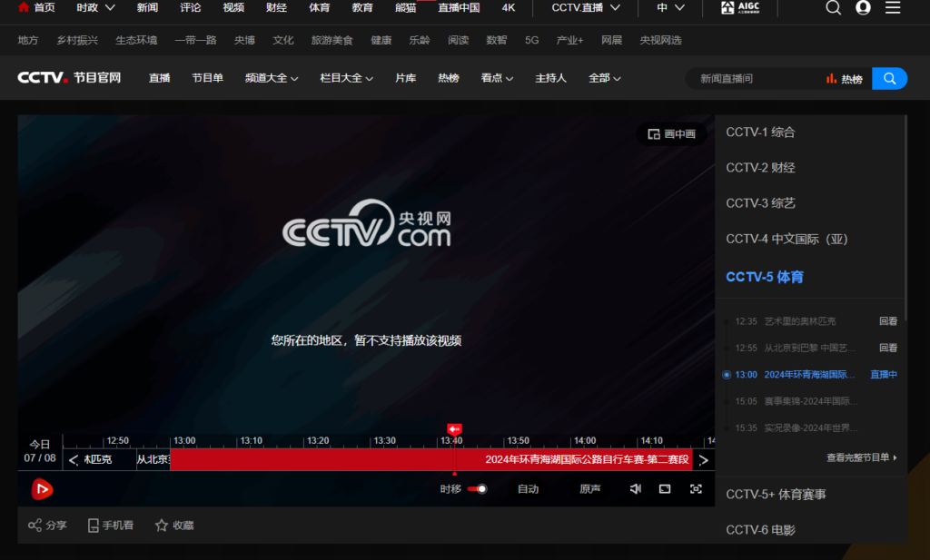This screenshot has height=560, width=930.
Task: Open the user account profile icon
Action: point(863,8)
